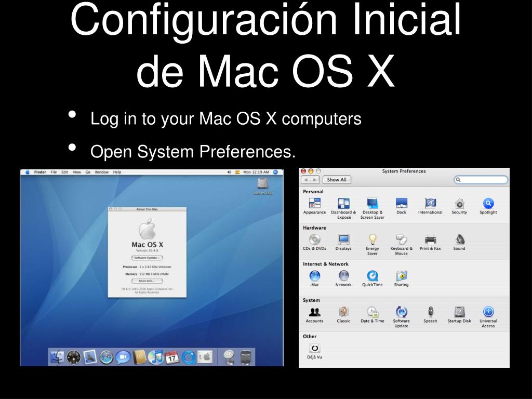Open Energy Saver preferences

pos(372,245)
